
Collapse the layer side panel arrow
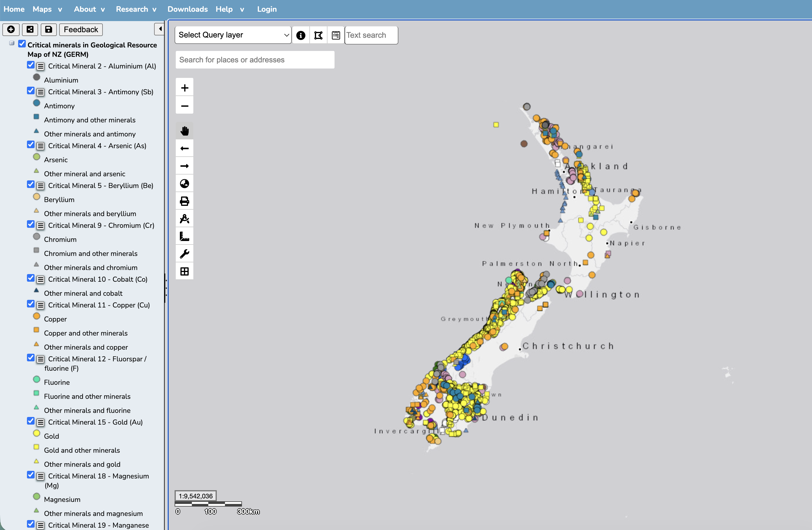pyautogui.click(x=160, y=29)
